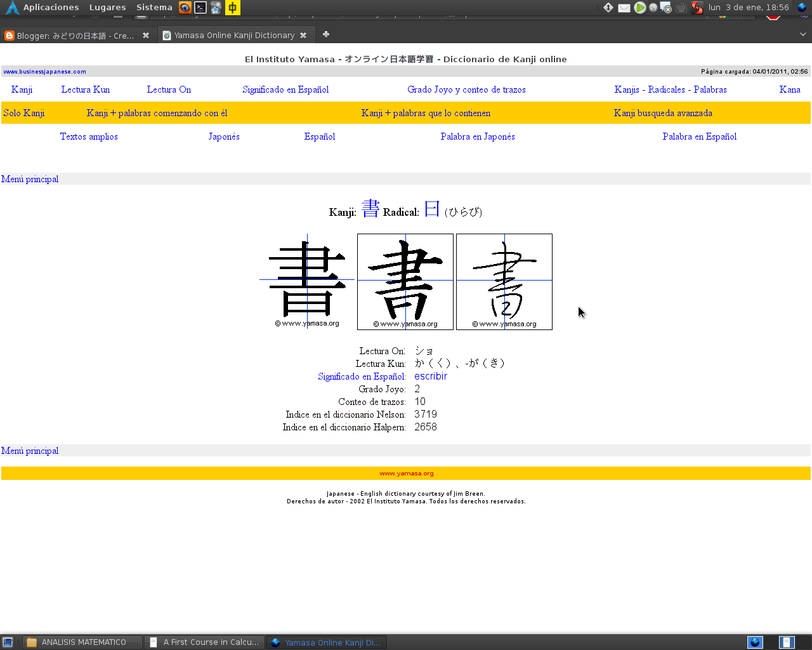Click the Español link
812x650 pixels.
point(320,136)
